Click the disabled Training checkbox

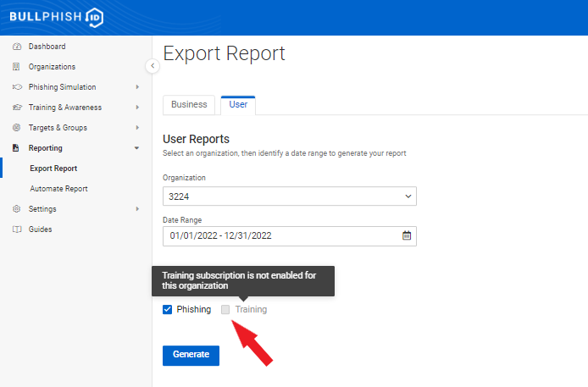pos(225,309)
